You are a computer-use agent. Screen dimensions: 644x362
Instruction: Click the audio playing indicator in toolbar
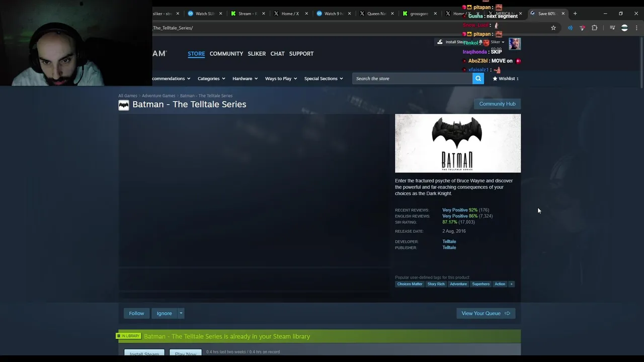tap(570, 28)
